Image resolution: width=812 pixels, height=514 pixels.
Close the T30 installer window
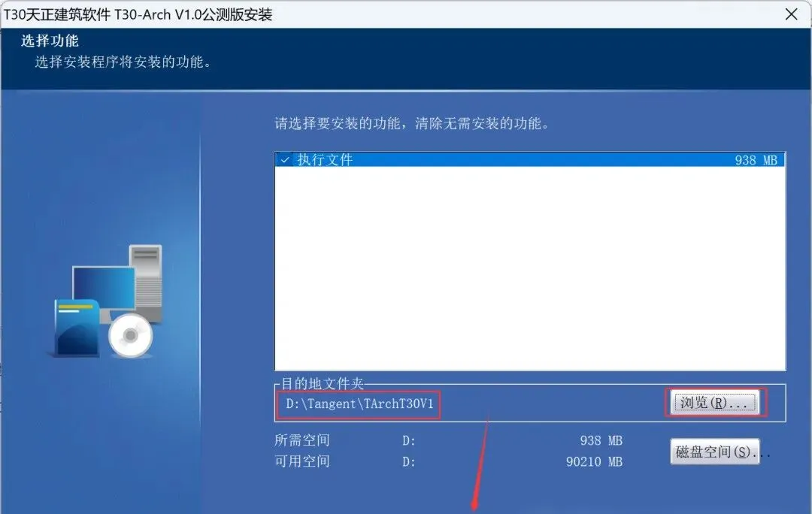pos(791,14)
